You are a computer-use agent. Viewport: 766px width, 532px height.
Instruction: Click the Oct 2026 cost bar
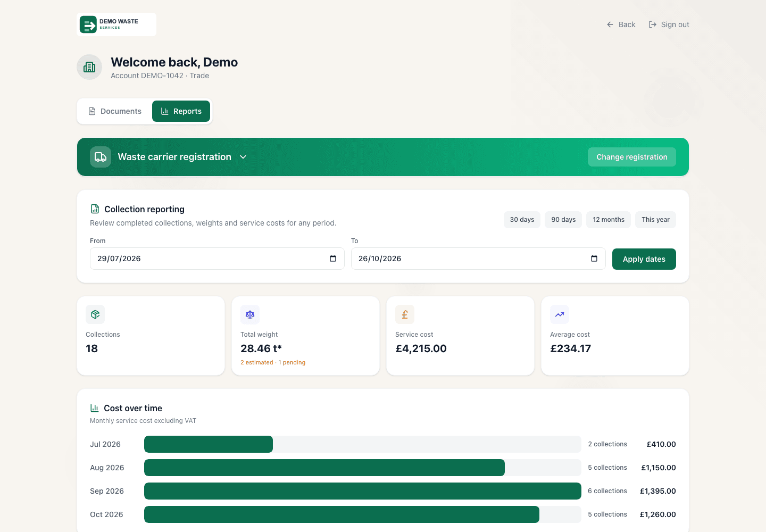click(342, 514)
